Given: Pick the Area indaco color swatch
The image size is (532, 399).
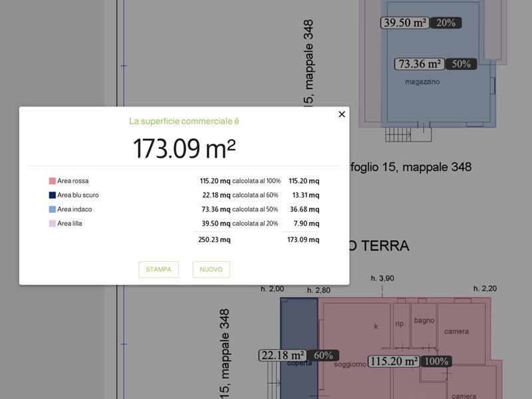Looking at the screenshot, I should [x=52, y=209].
